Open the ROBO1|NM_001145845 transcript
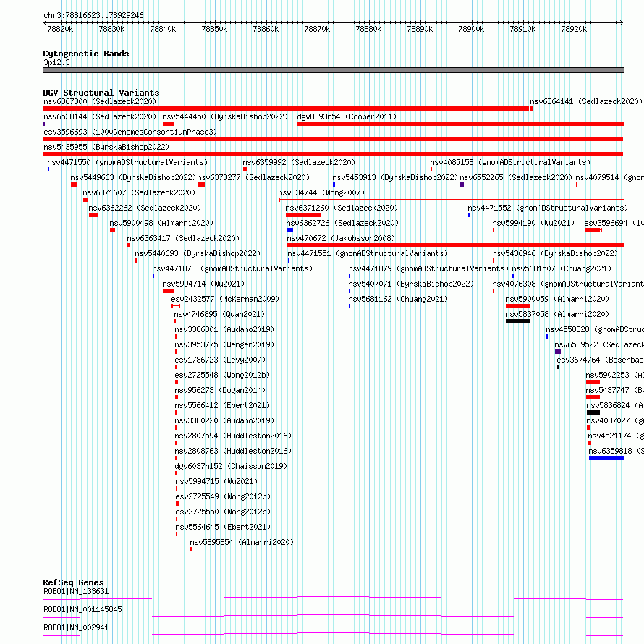 pyautogui.click(x=82, y=609)
